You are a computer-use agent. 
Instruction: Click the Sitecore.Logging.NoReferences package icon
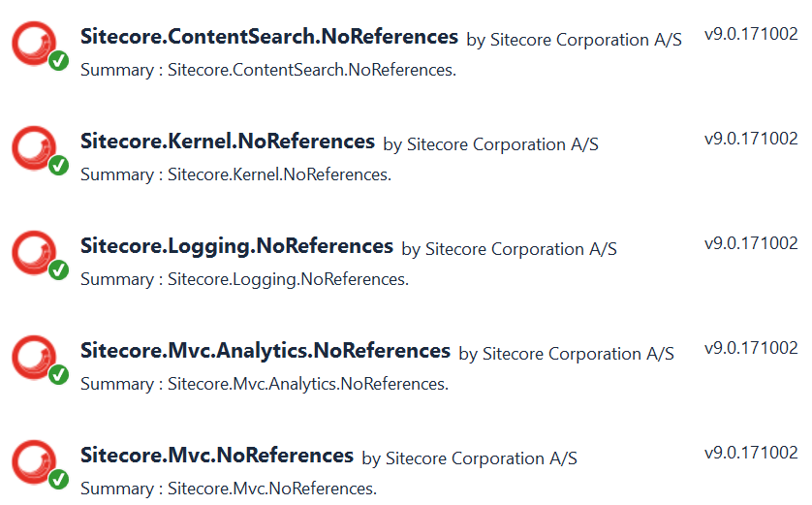pos(35,253)
